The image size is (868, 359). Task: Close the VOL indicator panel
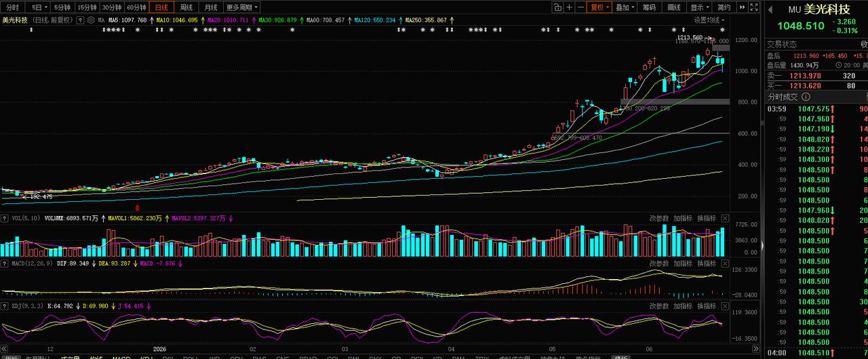pos(724,219)
